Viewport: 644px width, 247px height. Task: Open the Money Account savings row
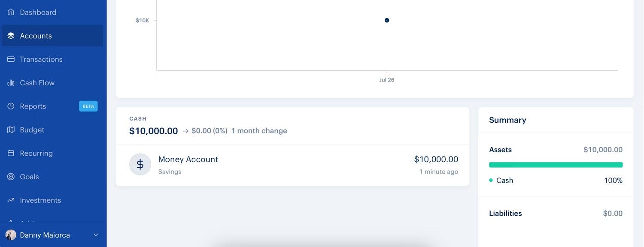coord(292,165)
